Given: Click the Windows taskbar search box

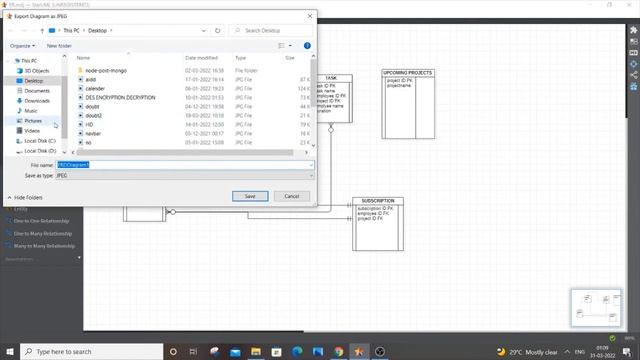Looking at the screenshot, I should [92, 351].
